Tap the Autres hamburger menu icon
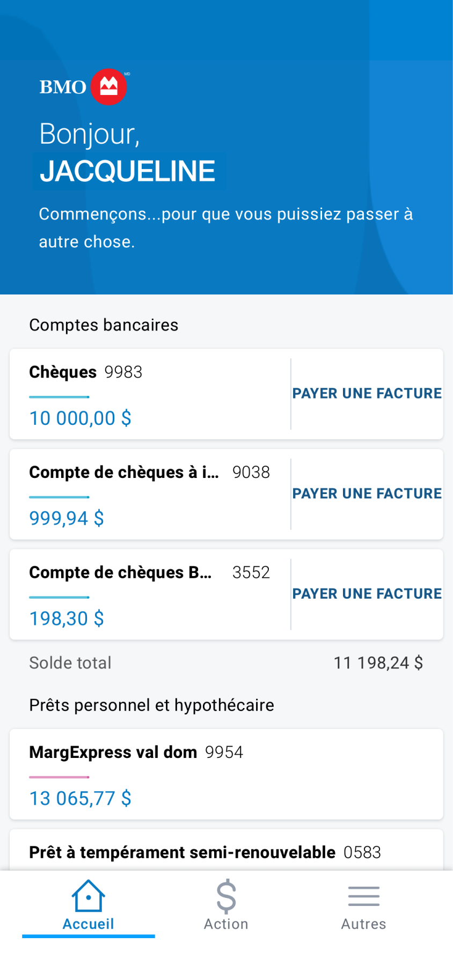This screenshot has height=980, width=453. pos(363,896)
